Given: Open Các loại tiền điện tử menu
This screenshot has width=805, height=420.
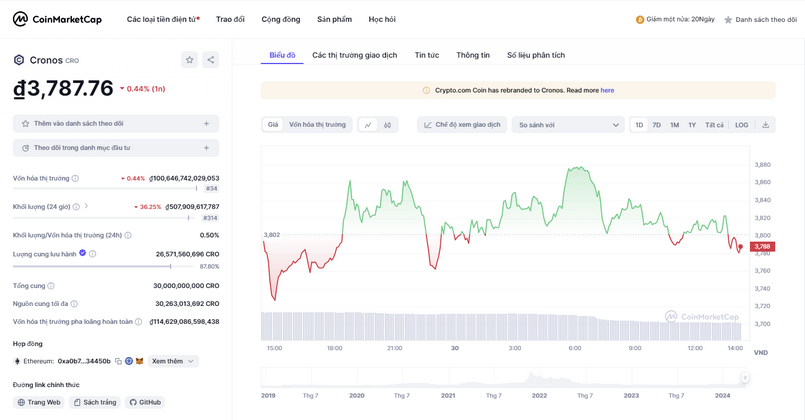Looking at the screenshot, I should 163,20.
